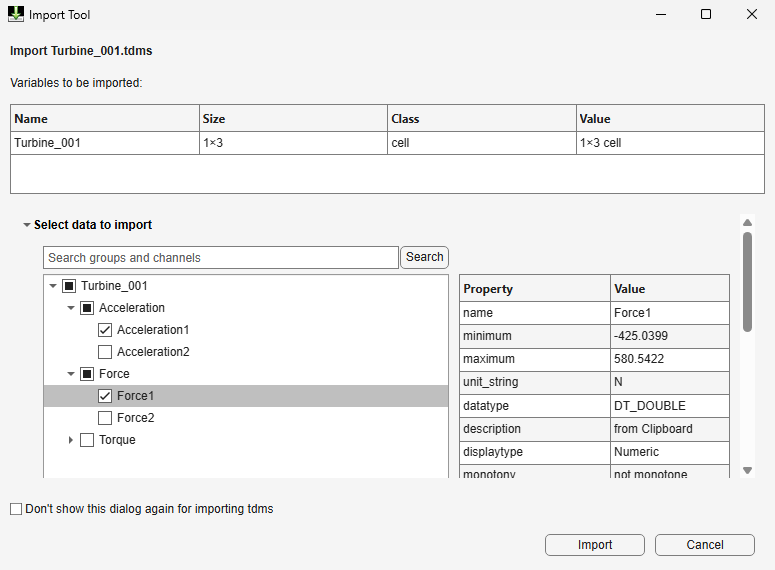Select the Force1 tree label
This screenshot has height=570, width=775.
(x=135, y=396)
